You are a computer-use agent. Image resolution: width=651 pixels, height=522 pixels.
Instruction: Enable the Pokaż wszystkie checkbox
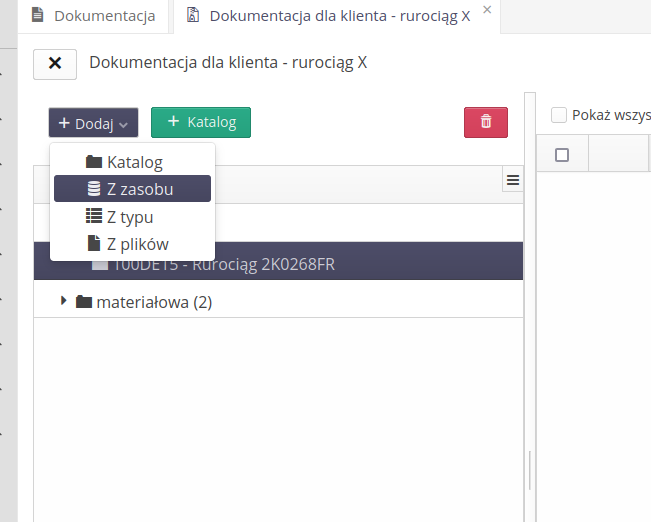(x=560, y=115)
